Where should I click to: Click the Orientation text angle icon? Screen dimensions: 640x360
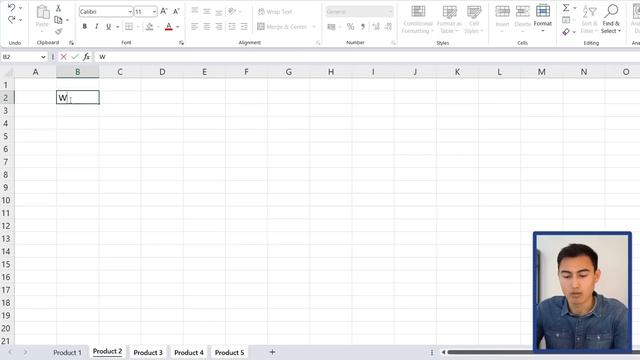point(232,11)
